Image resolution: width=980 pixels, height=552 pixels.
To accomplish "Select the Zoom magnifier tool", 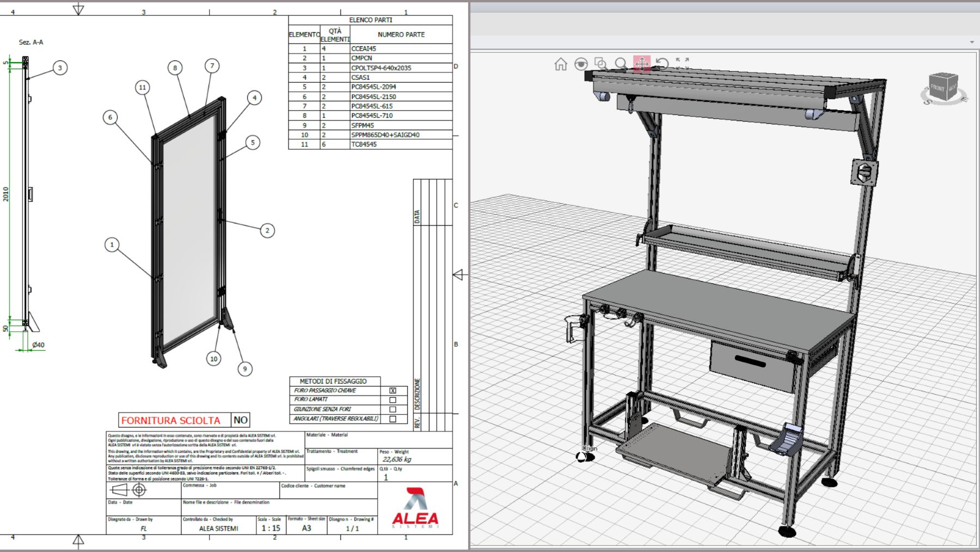I will tap(621, 64).
